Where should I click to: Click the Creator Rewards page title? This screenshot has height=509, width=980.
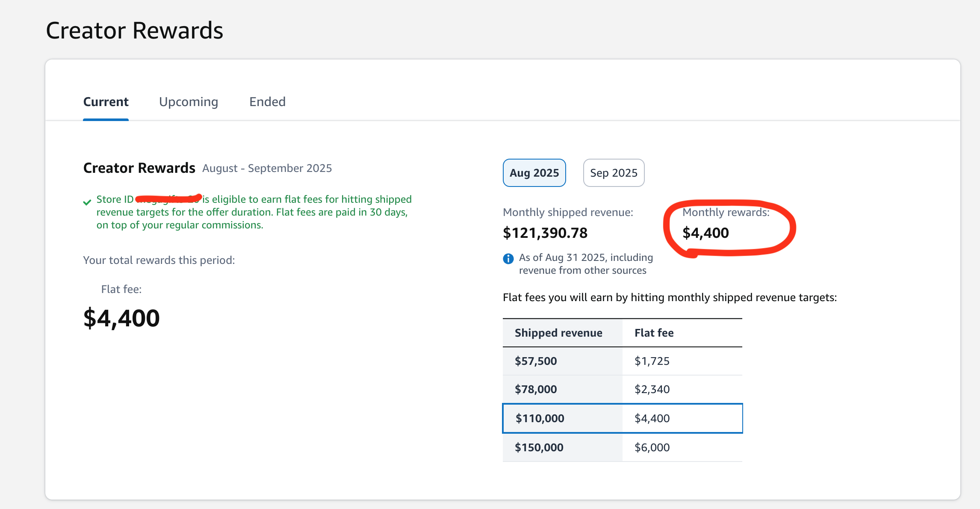(134, 31)
